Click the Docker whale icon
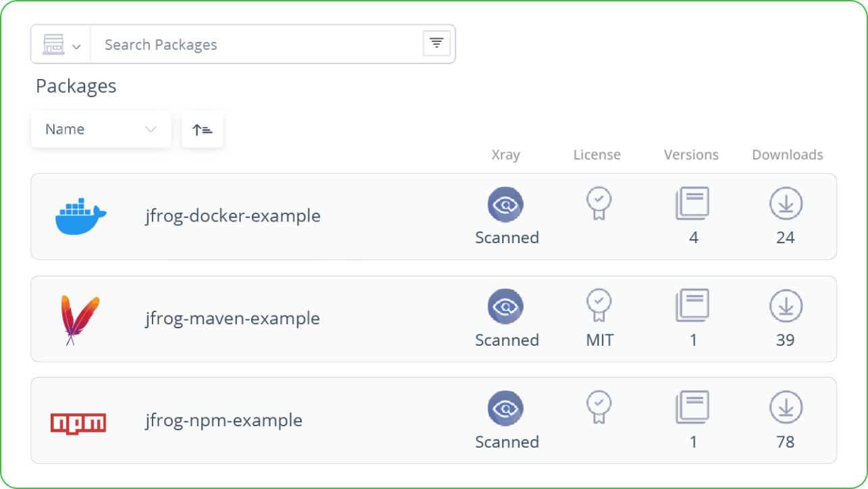The height and width of the screenshot is (489, 868). click(x=81, y=216)
